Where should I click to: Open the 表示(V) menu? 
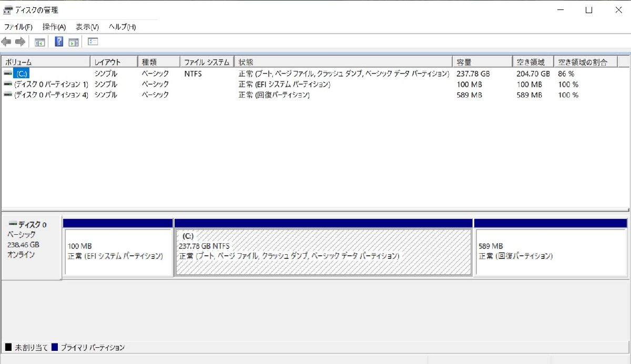coord(87,27)
